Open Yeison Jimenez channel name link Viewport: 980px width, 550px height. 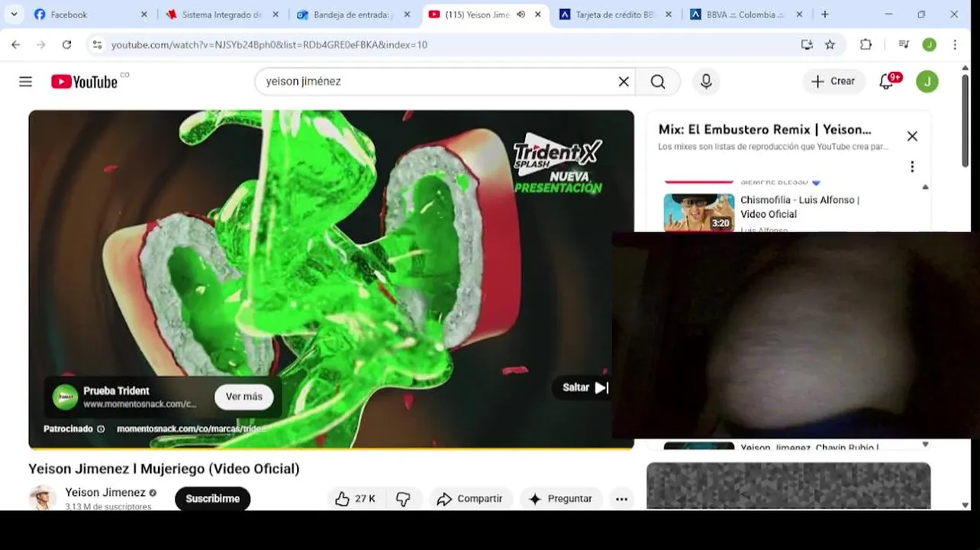105,493
